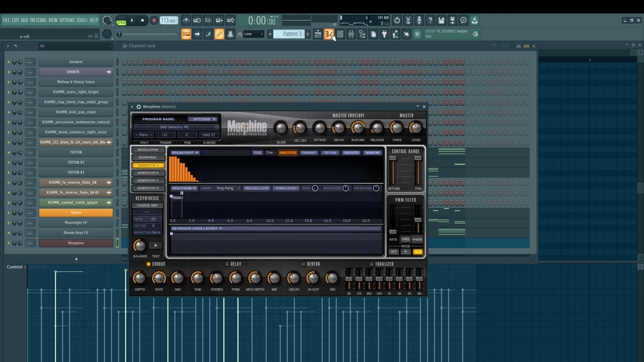Image resolution: width=644 pixels, height=362 pixels.
Task: Open the HELP menu
Action: 94,21
